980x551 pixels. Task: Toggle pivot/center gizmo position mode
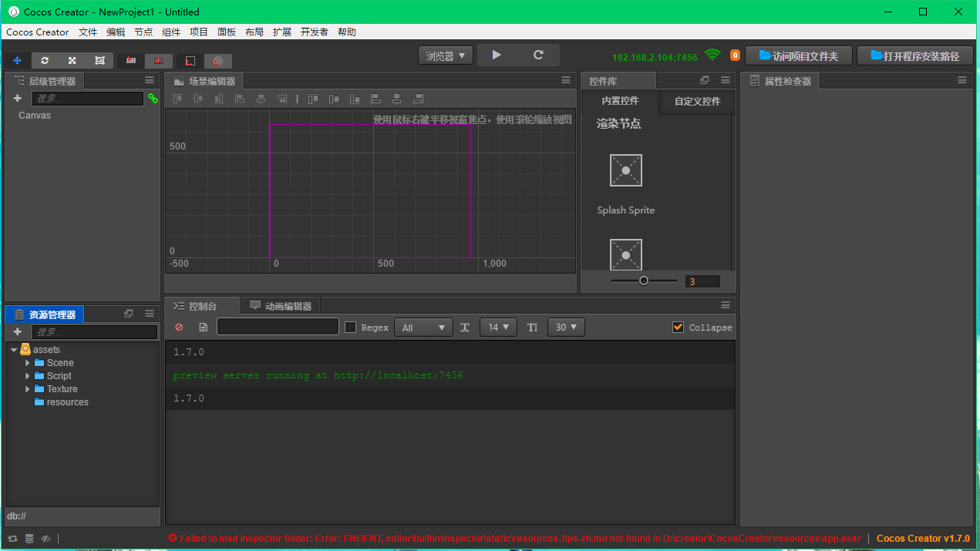pyautogui.click(x=131, y=60)
